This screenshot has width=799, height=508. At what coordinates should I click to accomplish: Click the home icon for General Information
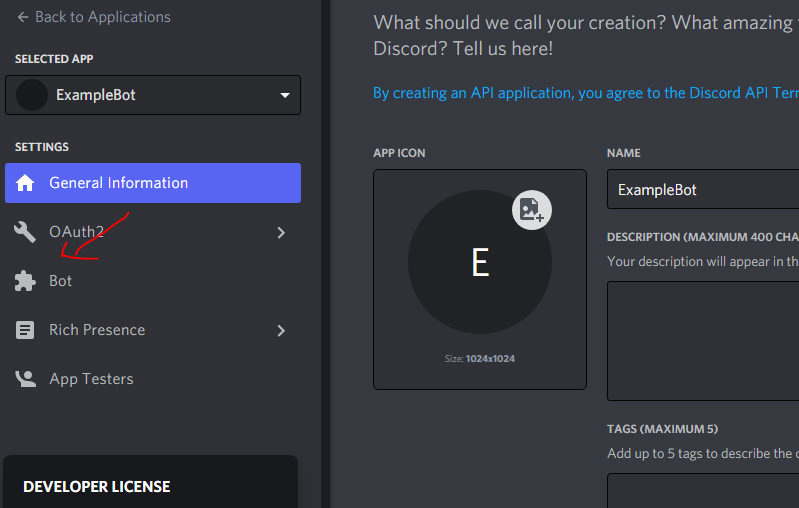[x=25, y=183]
